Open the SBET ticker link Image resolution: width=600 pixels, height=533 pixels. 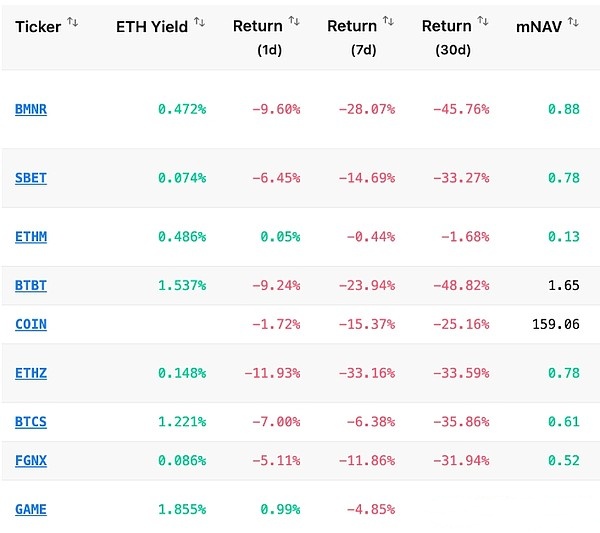31,178
